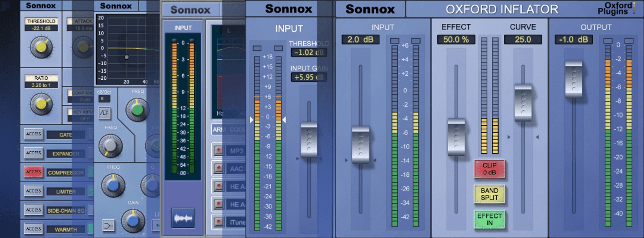Click the EQ band shape icon beside GAIN knob
The image size is (644, 238).
click(x=108, y=226)
